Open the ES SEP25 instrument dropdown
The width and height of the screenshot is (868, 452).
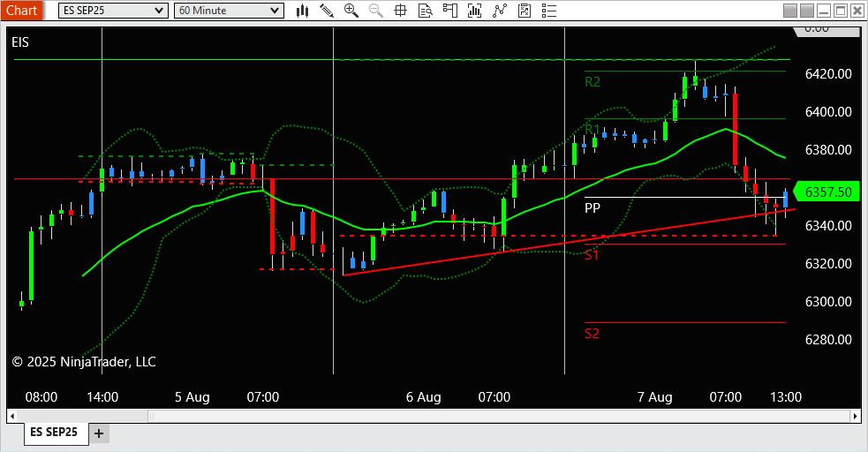point(113,11)
